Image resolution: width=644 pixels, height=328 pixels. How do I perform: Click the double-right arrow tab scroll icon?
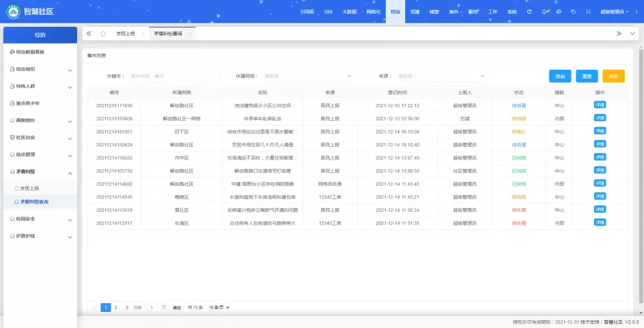(x=618, y=33)
